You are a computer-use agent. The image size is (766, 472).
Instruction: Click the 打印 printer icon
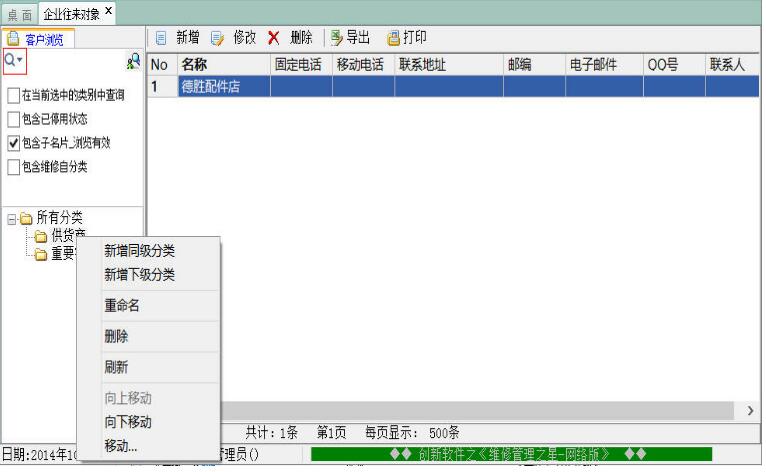click(x=393, y=38)
